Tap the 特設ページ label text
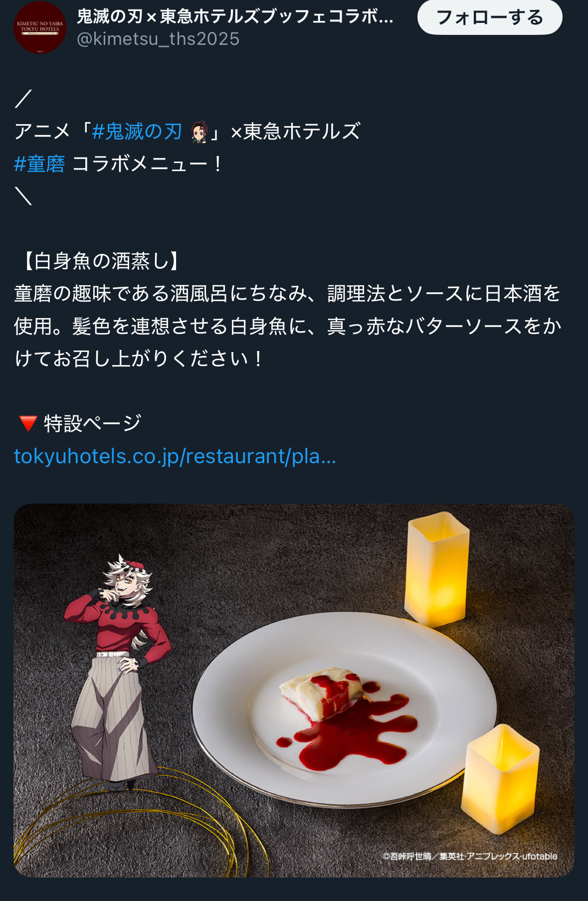Image resolution: width=588 pixels, height=901 pixels. tap(93, 423)
